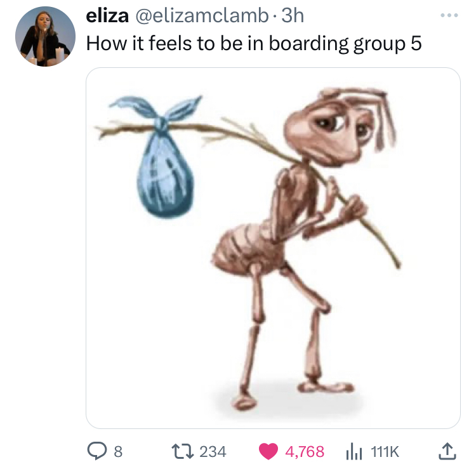Open the @elizamclamb handle link
The height and width of the screenshot is (469, 476).
point(202,16)
